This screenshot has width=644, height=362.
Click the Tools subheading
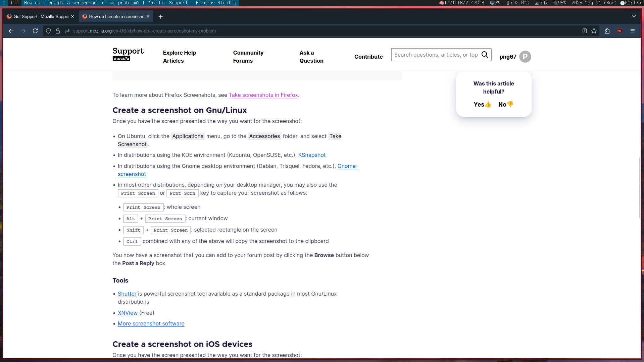click(120, 281)
